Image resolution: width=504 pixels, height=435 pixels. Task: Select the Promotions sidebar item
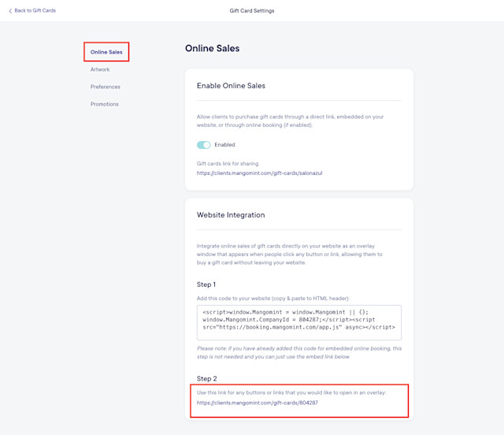point(105,104)
